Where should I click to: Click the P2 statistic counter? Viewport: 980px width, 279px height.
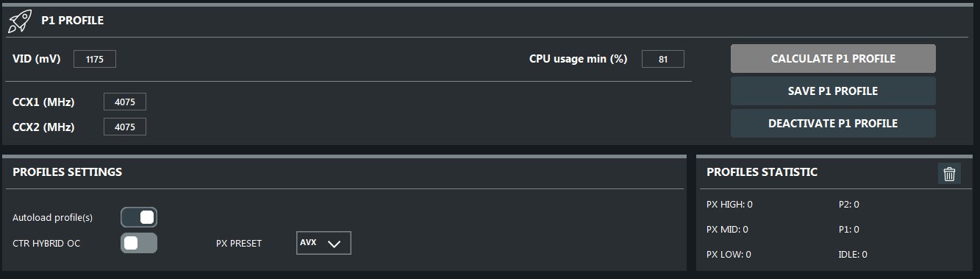849,204
